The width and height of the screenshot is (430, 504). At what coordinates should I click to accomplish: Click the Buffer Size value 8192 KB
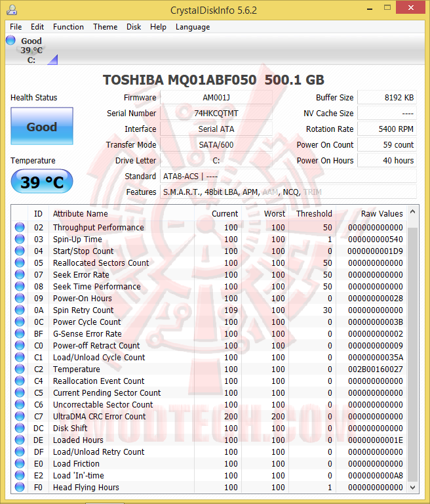pos(387,97)
